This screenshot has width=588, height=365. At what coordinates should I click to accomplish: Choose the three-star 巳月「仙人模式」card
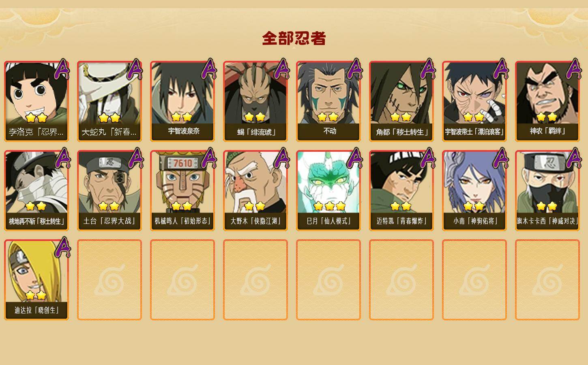(328, 191)
